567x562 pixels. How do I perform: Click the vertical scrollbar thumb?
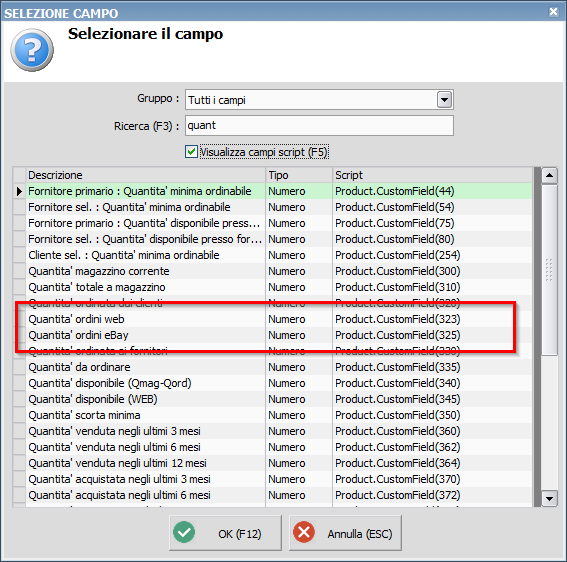(x=549, y=270)
